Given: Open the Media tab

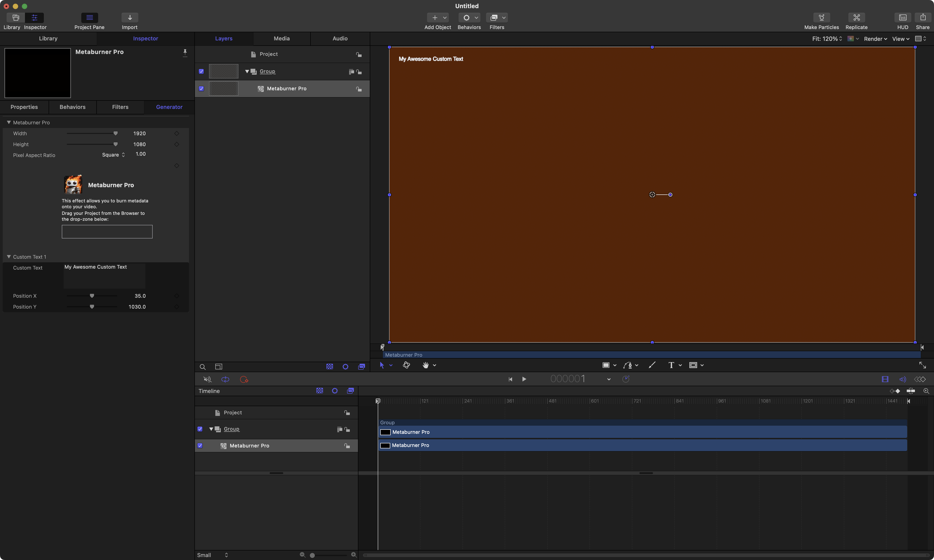Looking at the screenshot, I should (x=281, y=39).
